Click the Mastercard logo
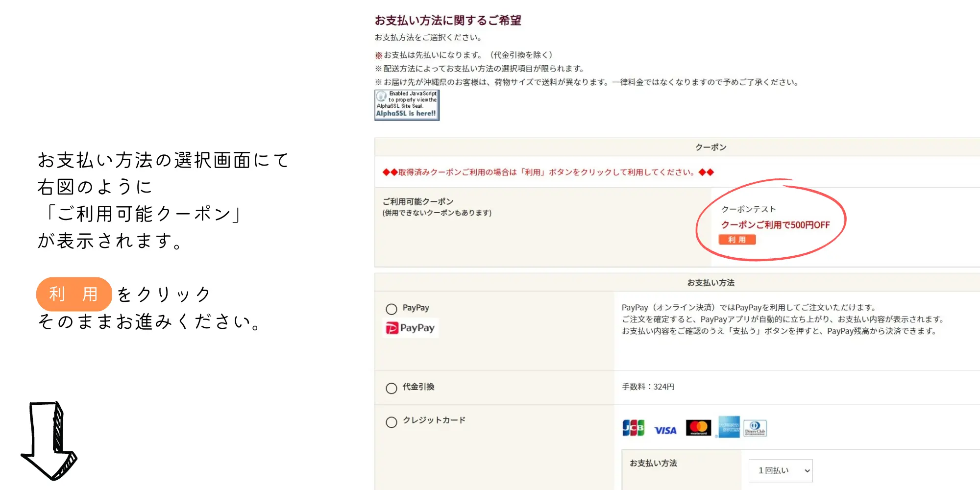 (698, 428)
